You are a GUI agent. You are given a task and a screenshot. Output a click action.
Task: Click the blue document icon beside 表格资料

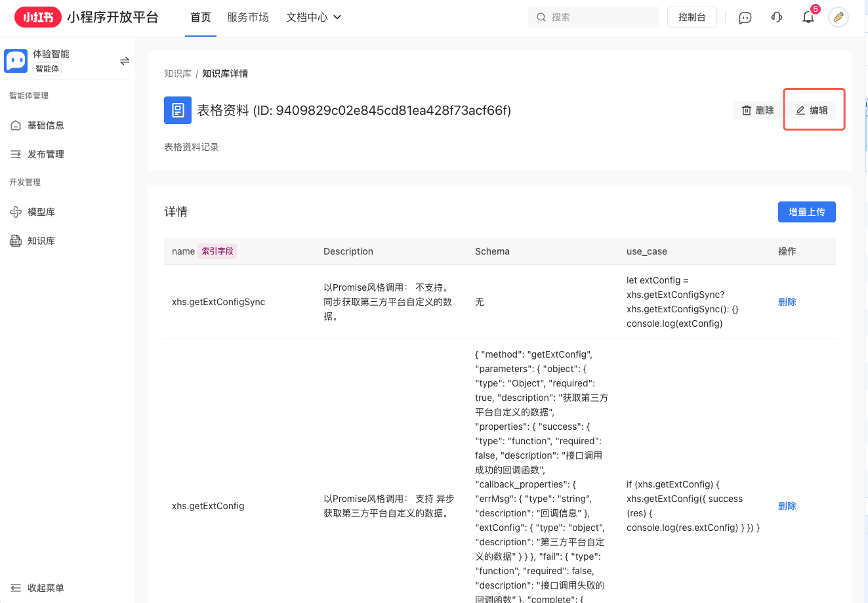(x=178, y=110)
